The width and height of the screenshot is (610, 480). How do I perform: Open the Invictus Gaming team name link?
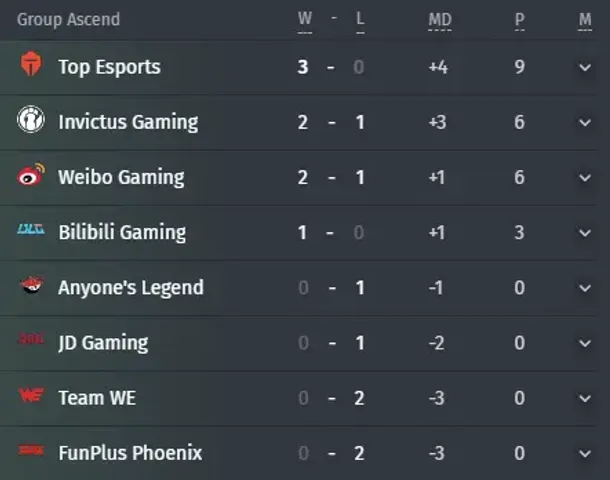click(128, 122)
